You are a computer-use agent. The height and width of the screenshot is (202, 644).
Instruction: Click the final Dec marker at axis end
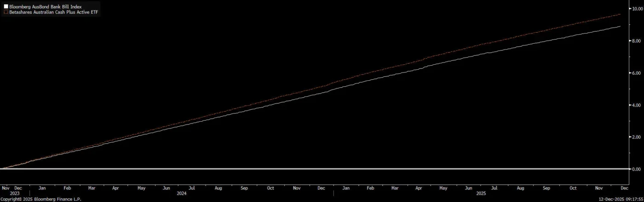pos(624,188)
